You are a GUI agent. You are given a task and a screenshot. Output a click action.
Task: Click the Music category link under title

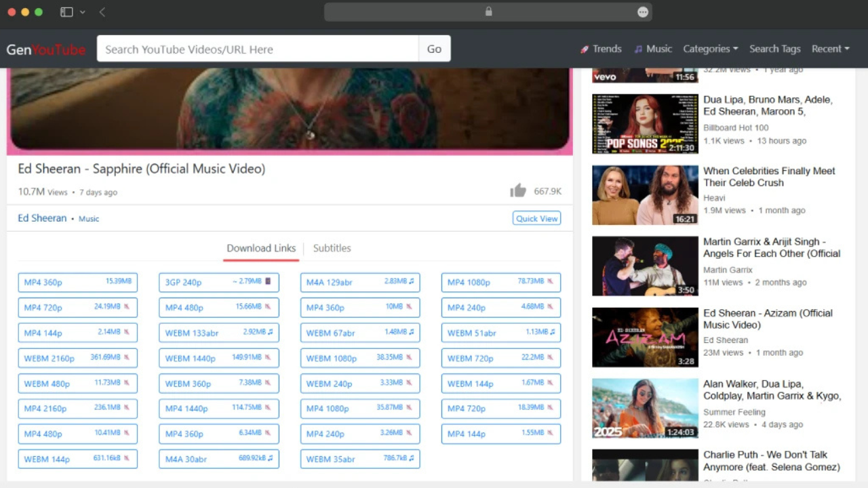point(89,219)
